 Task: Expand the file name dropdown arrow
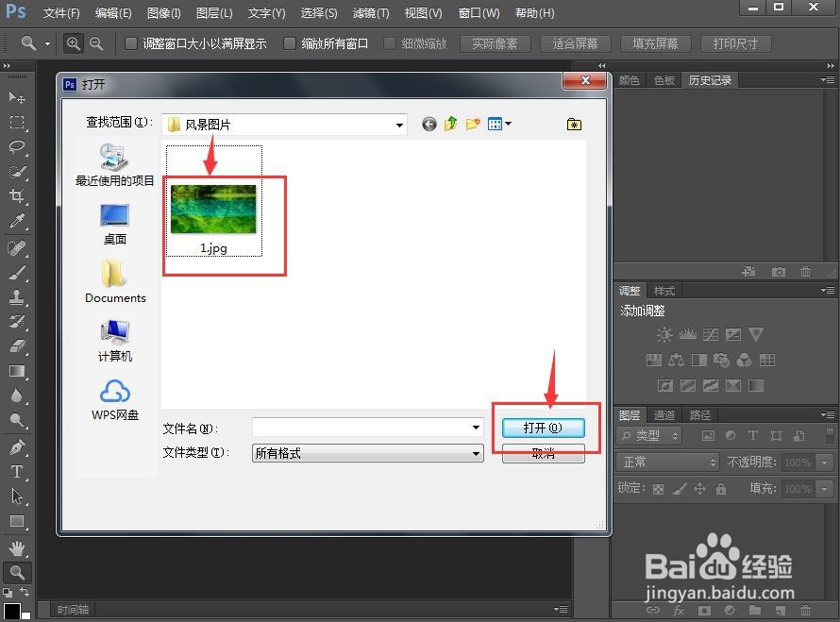[476, 427]
